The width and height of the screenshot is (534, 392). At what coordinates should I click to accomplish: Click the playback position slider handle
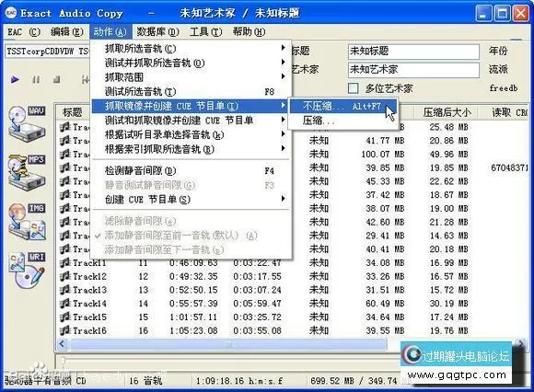click(64, 360)
